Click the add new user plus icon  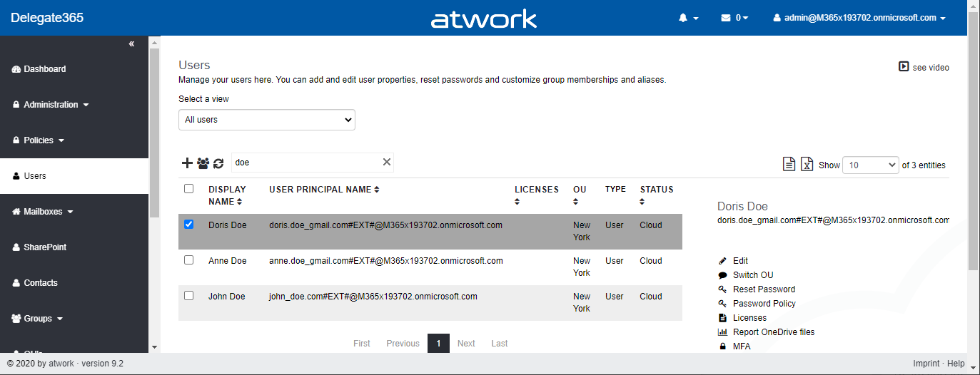click(x=187, y=163)
